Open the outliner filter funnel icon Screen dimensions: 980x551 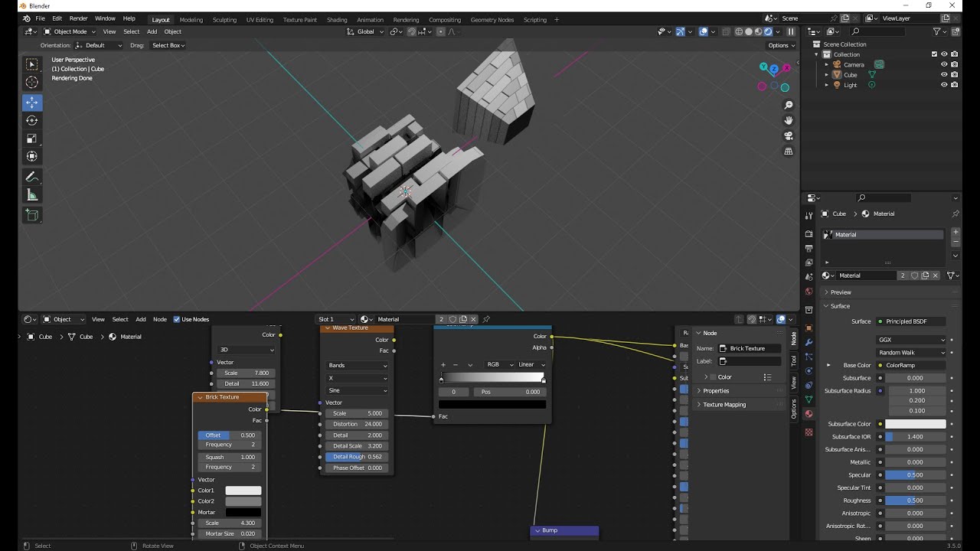click(936, 31)
